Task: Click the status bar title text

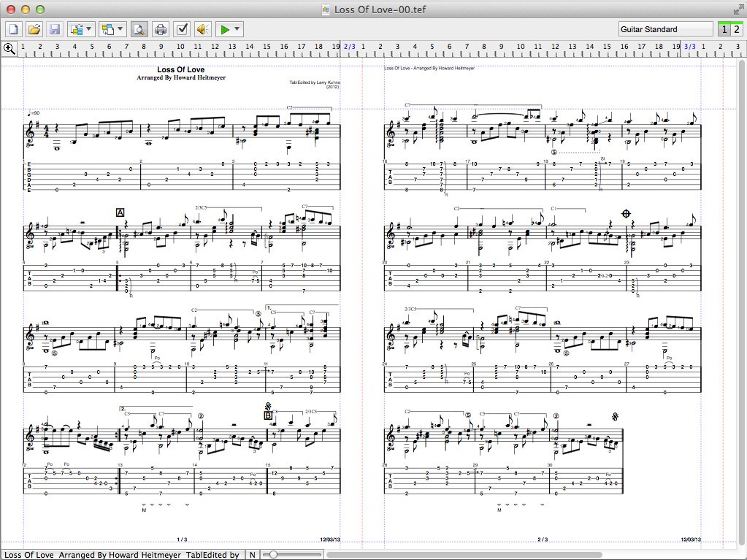Action: click(x=122, y=555)
